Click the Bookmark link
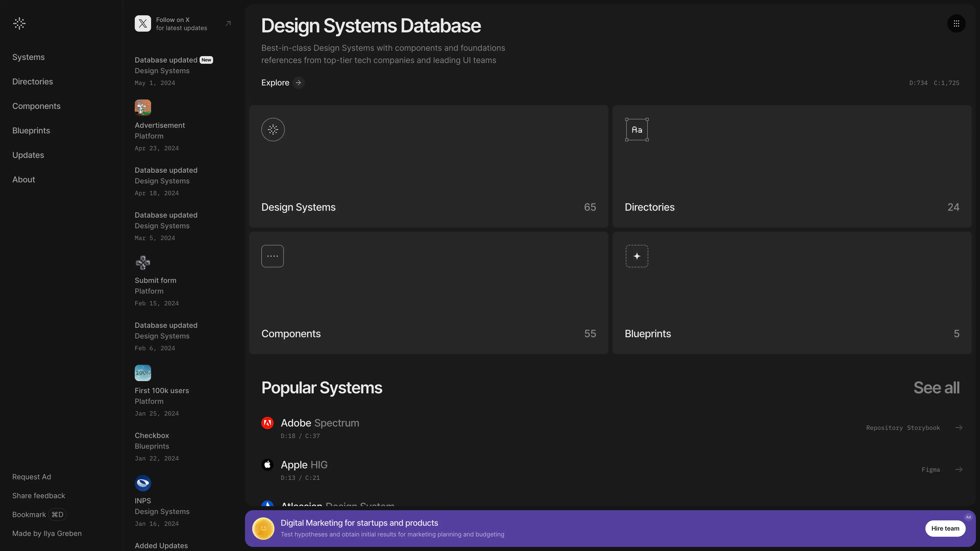 click(x=29, y=515)
